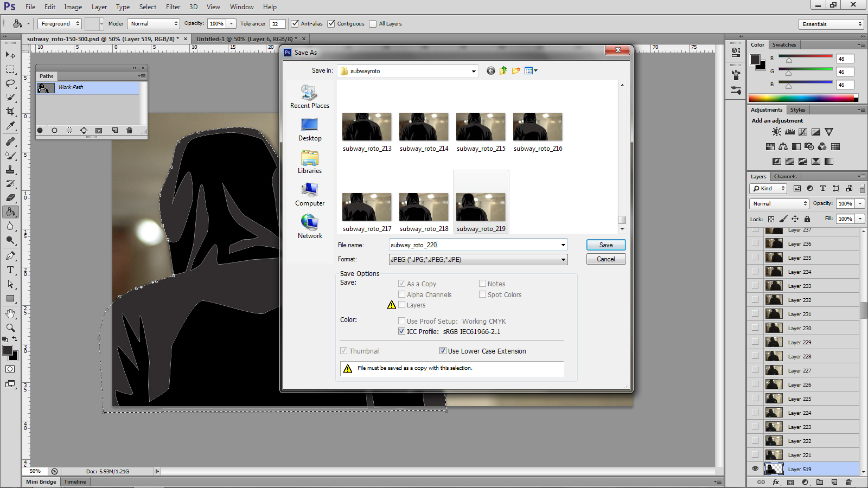Open the Save in folder dropdown
Image resolution: width=868 pixels, height=488 pixels.
(473, 71)
